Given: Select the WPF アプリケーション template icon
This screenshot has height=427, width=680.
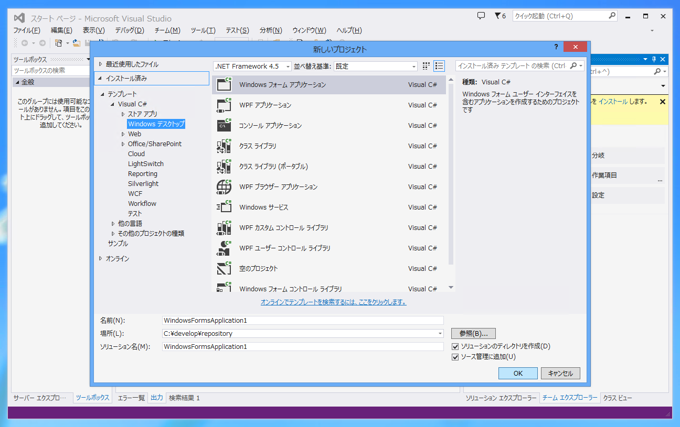Looking at the screenshot, I should (x=224, y=105).
